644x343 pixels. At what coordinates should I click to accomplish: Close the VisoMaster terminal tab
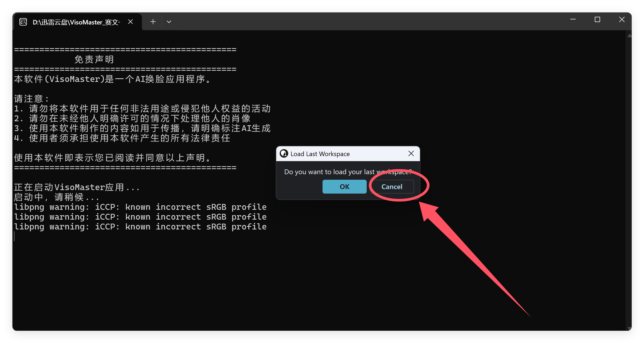point(130,22)
